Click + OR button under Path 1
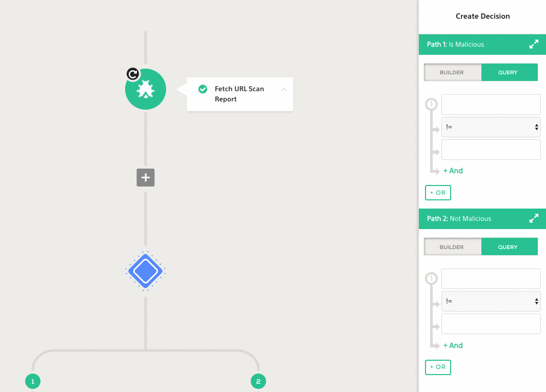Screen dimensions: 546x392 pyautogui.click(x=438, y=193)
